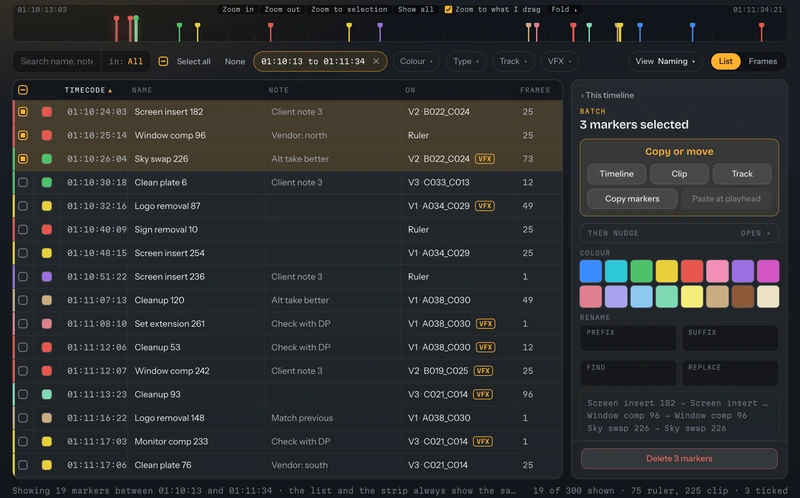Choose Timeline as copy or move target

point(616,174)
